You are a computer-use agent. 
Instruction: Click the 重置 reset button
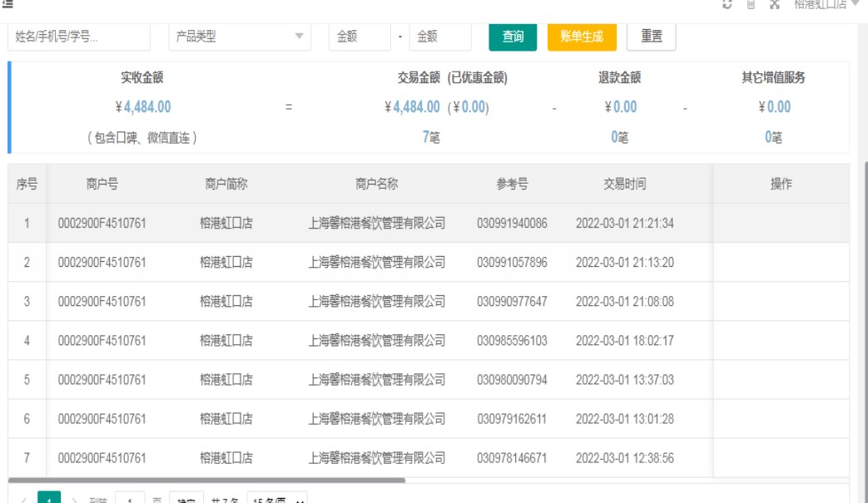click(x=651, y=37)
